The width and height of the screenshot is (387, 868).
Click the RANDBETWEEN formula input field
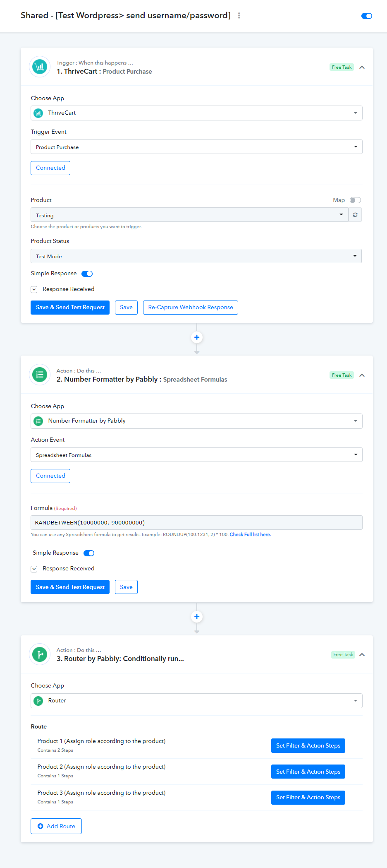196,523
